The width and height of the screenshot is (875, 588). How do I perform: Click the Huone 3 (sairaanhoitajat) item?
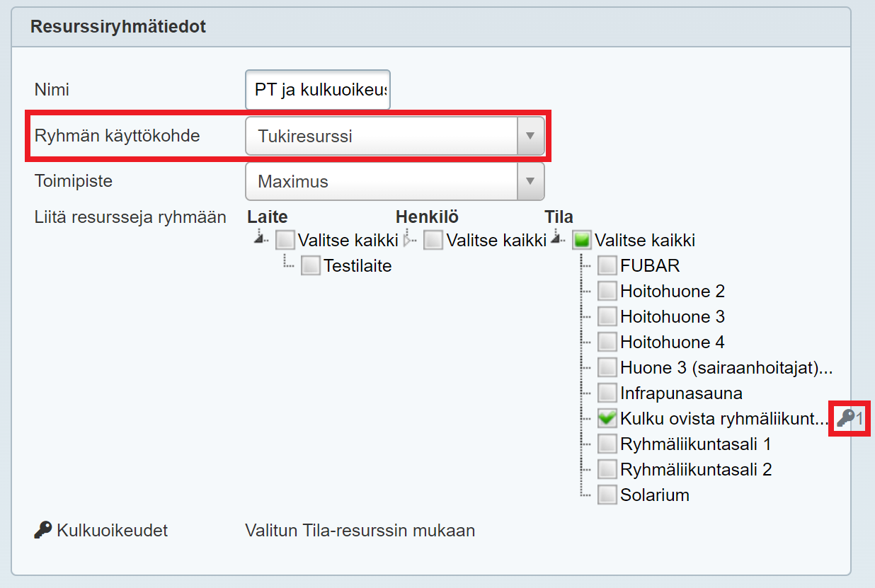tap(724, 368)
